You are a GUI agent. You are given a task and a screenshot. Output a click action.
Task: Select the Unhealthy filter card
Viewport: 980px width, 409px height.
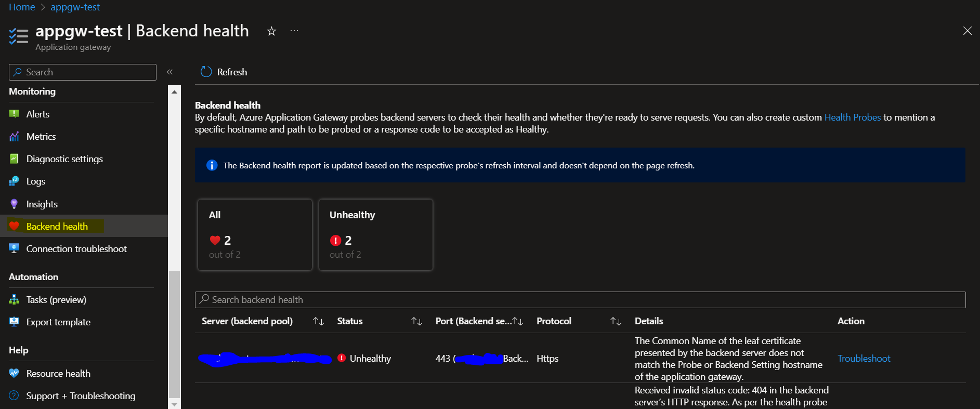[375, 235]
